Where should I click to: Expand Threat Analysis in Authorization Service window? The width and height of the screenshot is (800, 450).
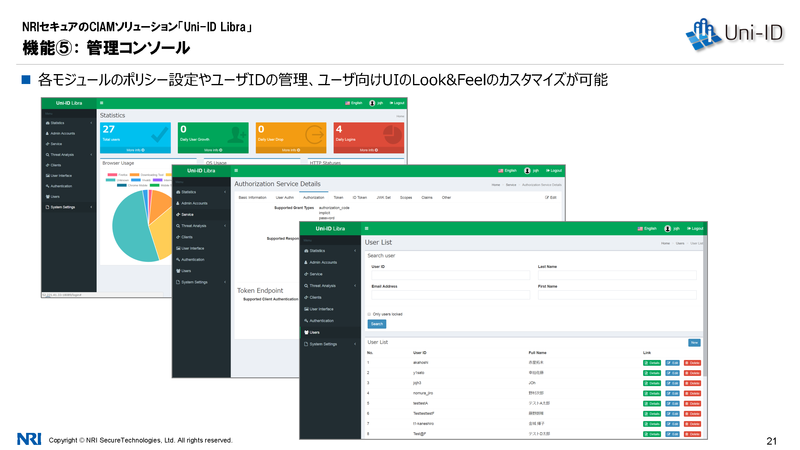(x=202, y=226)
